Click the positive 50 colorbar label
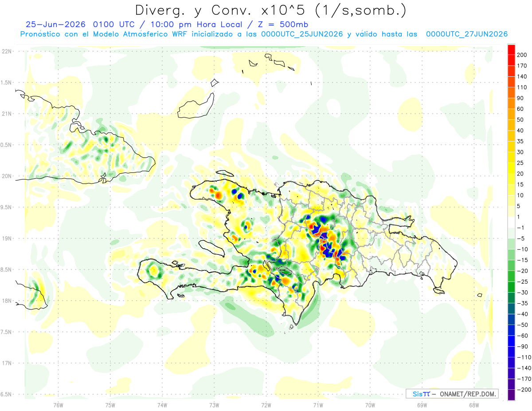532x411 pixels. 520,120
